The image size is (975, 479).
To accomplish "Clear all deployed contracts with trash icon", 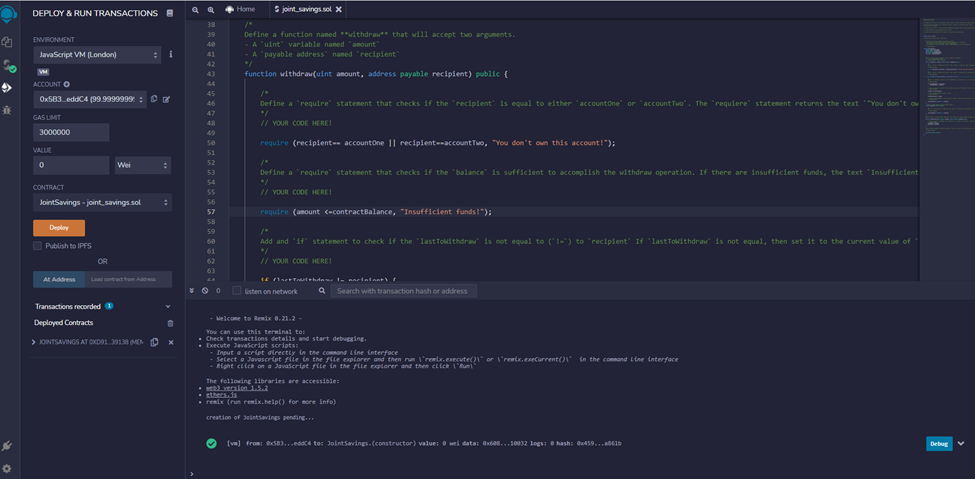I will [x=170, y=323].
